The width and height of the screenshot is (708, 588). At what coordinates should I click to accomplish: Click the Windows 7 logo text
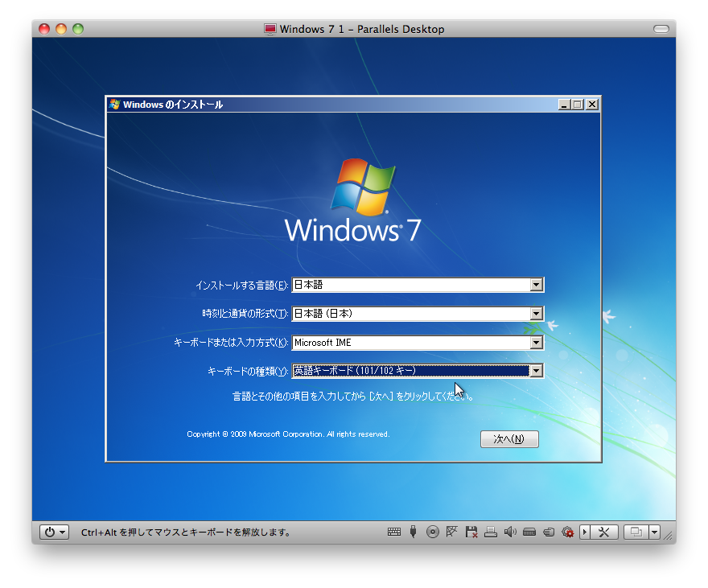tap(352, 231)
